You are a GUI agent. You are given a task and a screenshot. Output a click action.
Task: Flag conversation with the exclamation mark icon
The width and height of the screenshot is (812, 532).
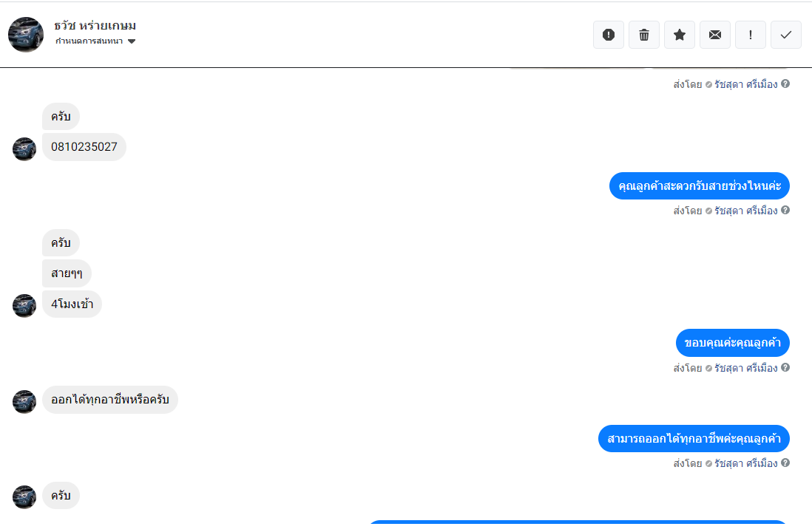pos(751,35)
